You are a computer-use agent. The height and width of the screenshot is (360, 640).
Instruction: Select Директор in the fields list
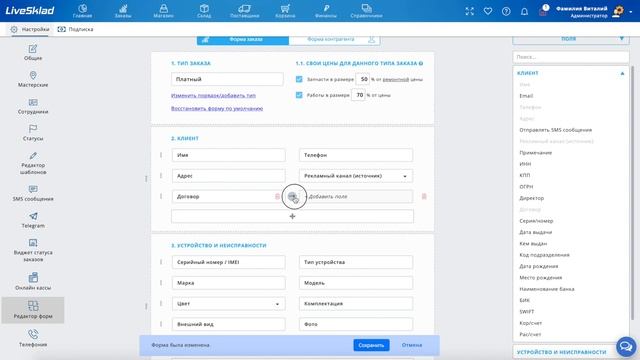531,198
